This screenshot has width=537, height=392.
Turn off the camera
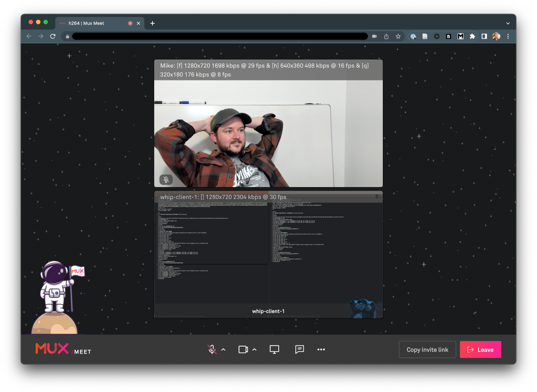(244, 349)
